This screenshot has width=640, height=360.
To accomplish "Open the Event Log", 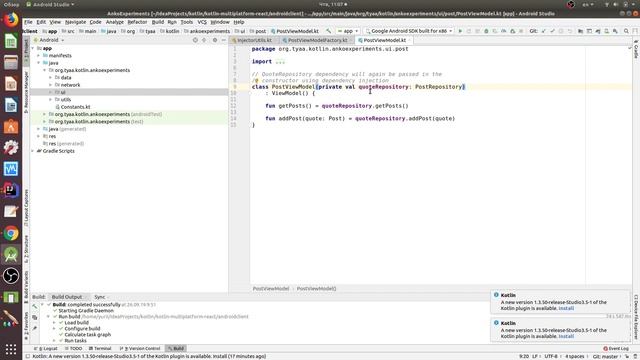I will pyautogui.click(x=616, y=349).
